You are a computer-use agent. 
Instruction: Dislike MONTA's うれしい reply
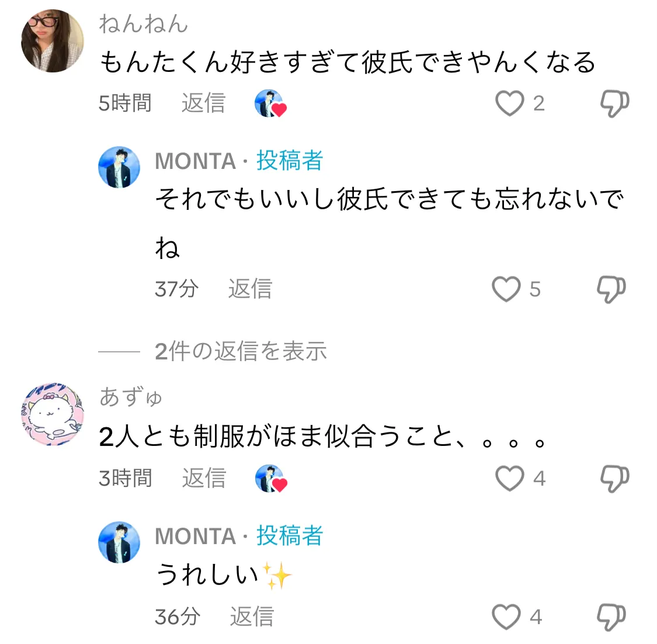click(x=611, y=617)
